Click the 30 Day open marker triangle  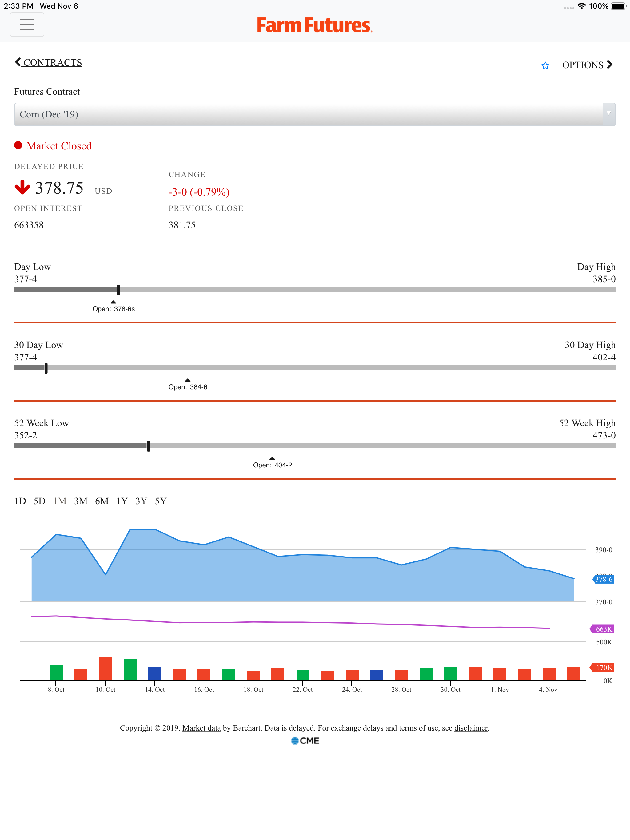[x=188, y=380]
